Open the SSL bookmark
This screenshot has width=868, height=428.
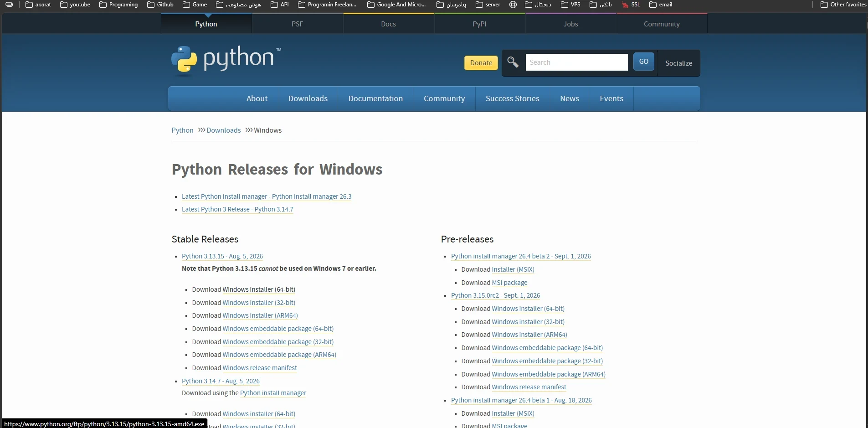click(631, 5)
